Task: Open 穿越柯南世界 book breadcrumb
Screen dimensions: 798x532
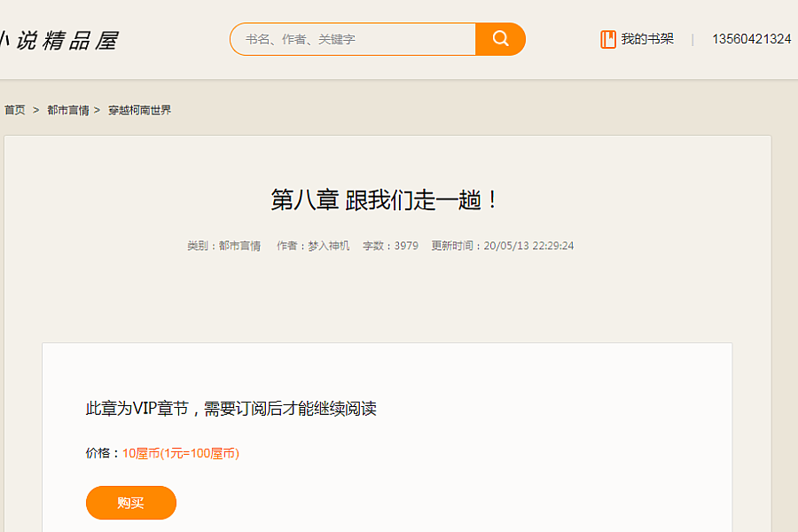Action: pyautogui.click(x=139, y=110)
